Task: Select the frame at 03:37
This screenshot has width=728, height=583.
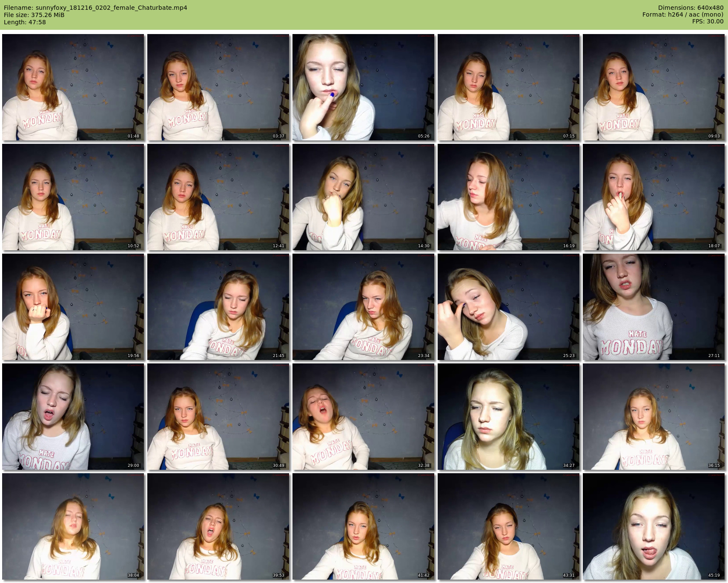Action: 218,87
